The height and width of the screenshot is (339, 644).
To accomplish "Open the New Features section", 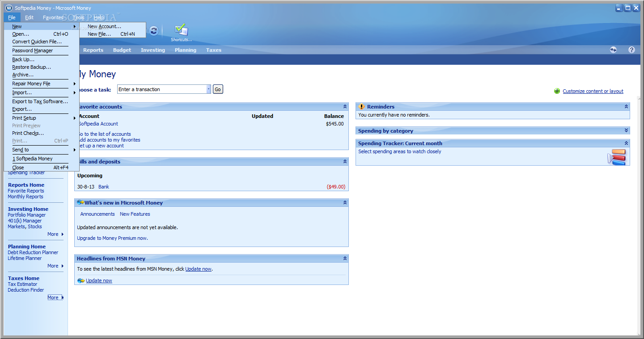I will [x=135, y=214].
